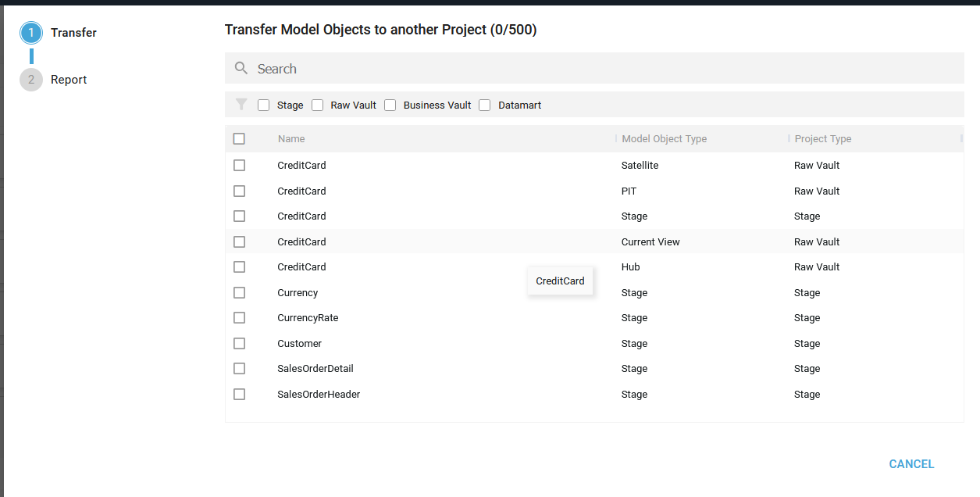Click the Customer row name
This screenshot has width=980, height=497.
[x=299, y=343]
